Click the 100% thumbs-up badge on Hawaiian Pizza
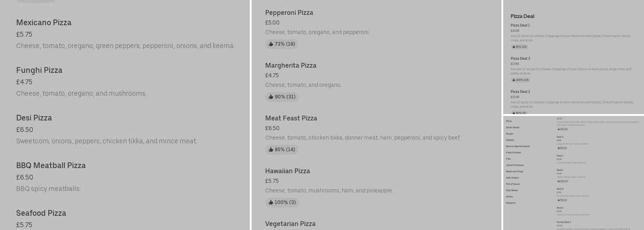644x230 pixels. (x=282, y=202)
